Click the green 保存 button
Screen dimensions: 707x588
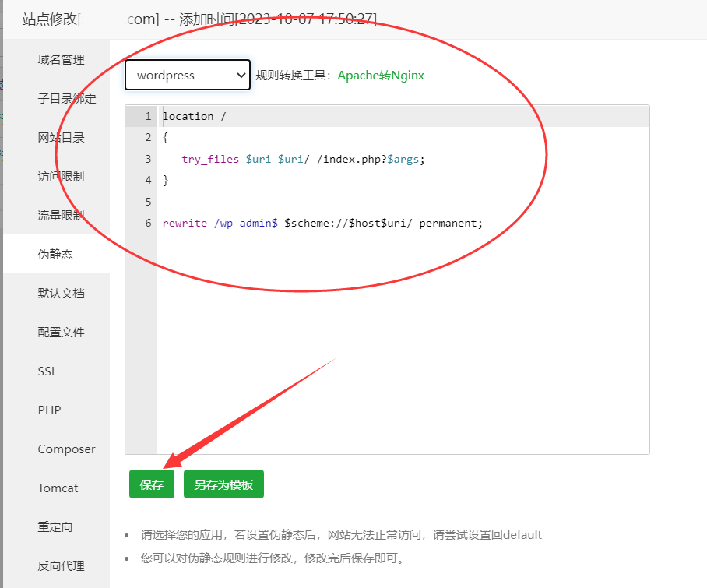pos(152,484)
